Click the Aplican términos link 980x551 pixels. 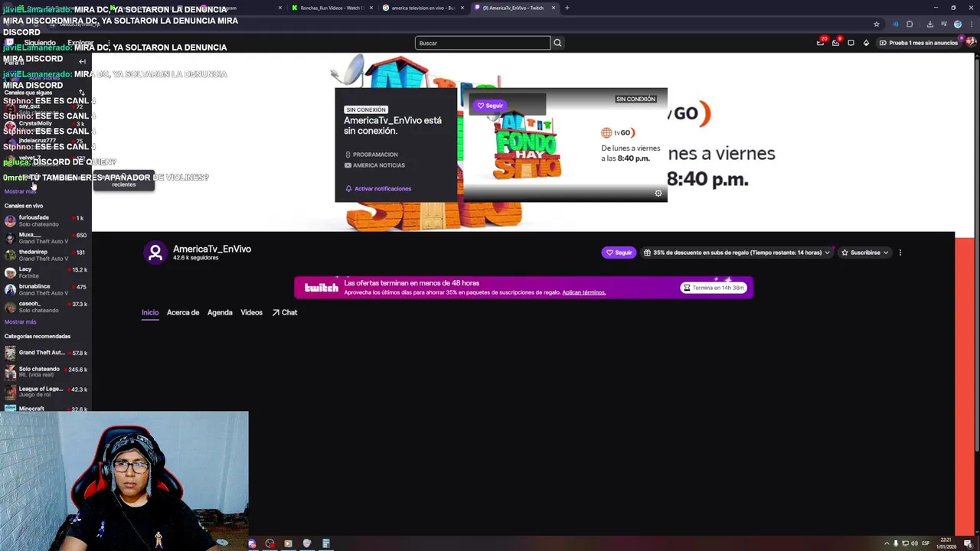coord(583,292)
